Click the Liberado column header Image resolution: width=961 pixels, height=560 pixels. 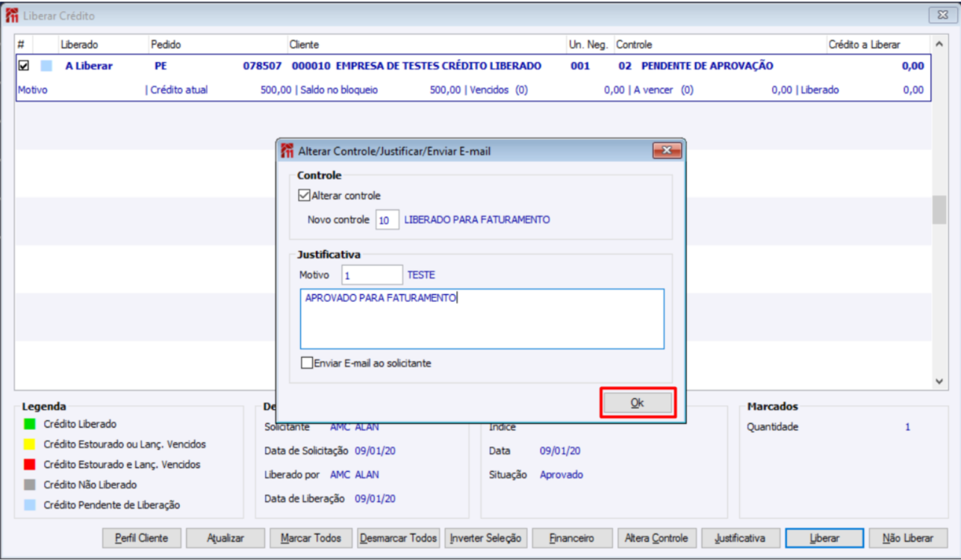[x=79, y=45]
